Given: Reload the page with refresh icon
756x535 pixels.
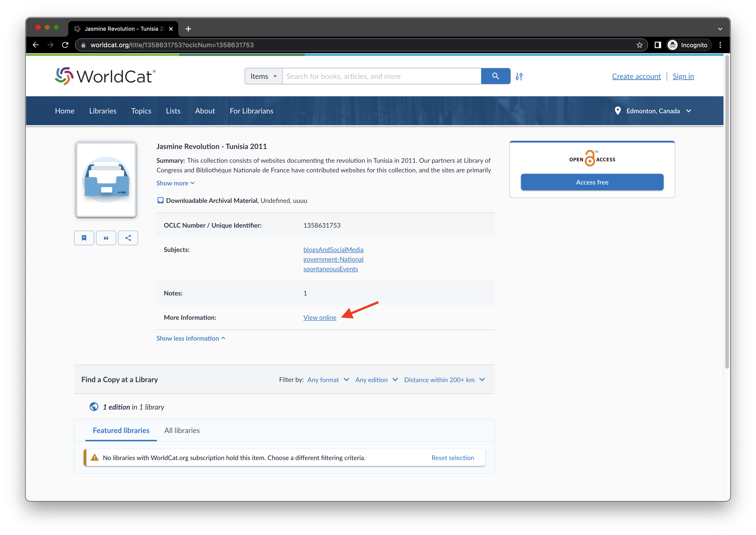Looking at the screenshot, I should [x=65, y=45].
